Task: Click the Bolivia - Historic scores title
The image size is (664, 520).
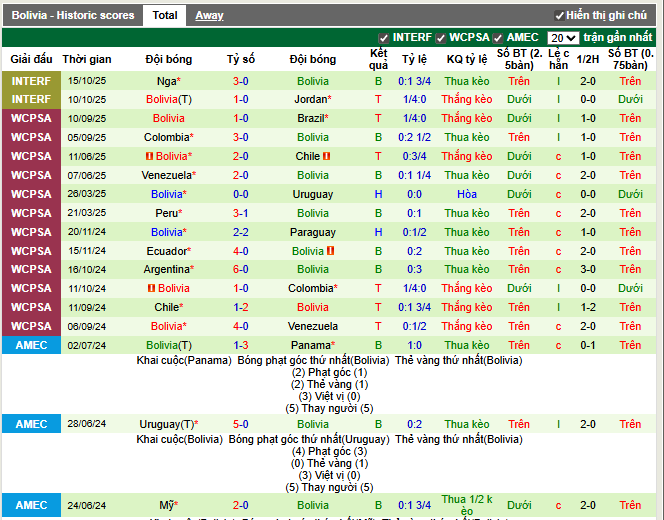Action: click(73, 15)
